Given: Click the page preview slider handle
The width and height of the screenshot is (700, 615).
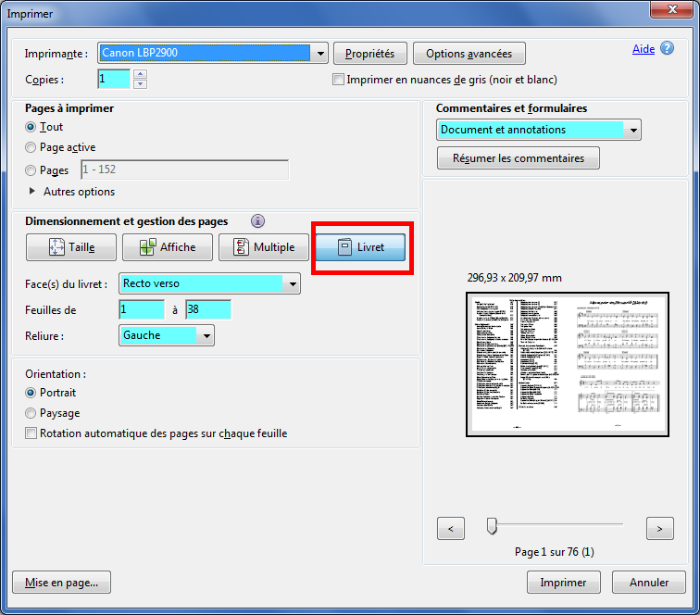Looking at the screenshot, I should click(492, 526).
